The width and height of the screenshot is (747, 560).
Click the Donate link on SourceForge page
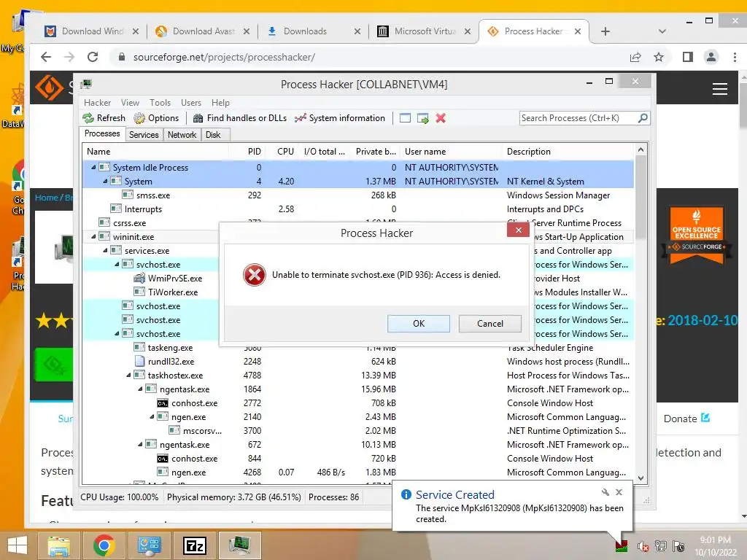[686, 419]
